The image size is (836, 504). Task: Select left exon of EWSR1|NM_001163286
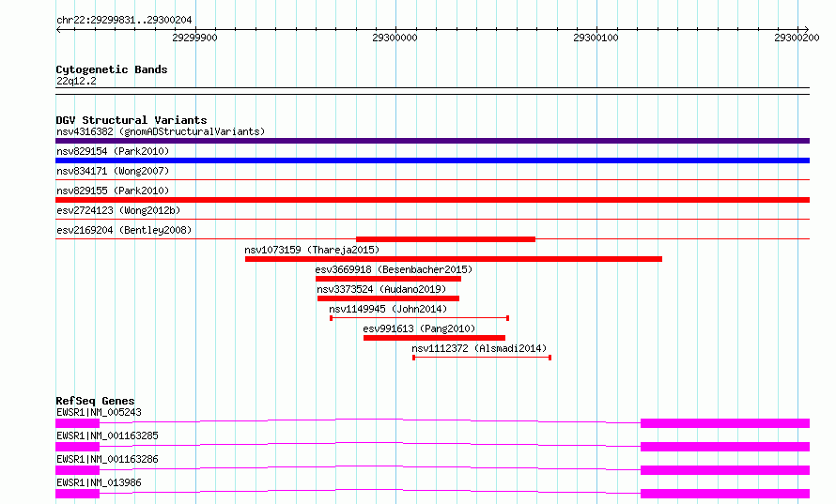(77, 470)
